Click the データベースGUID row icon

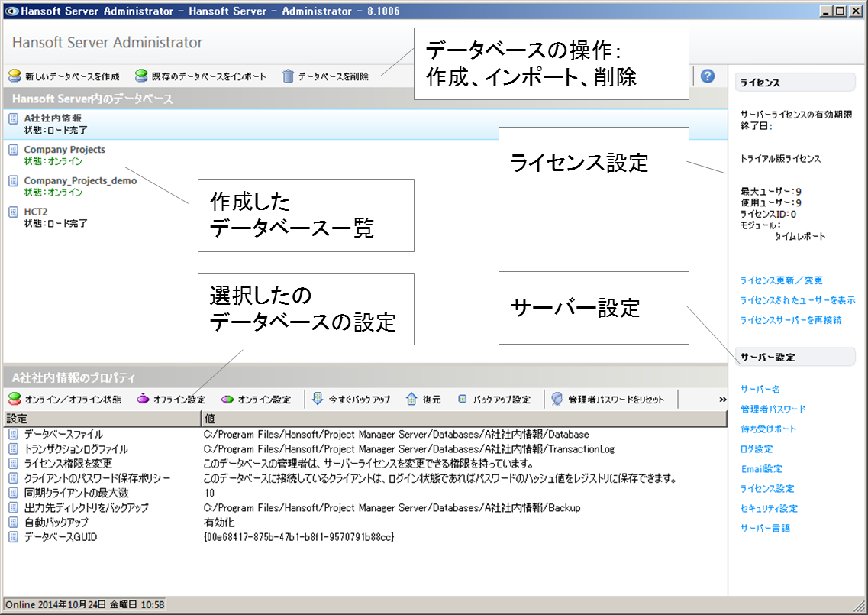(14, 537)
